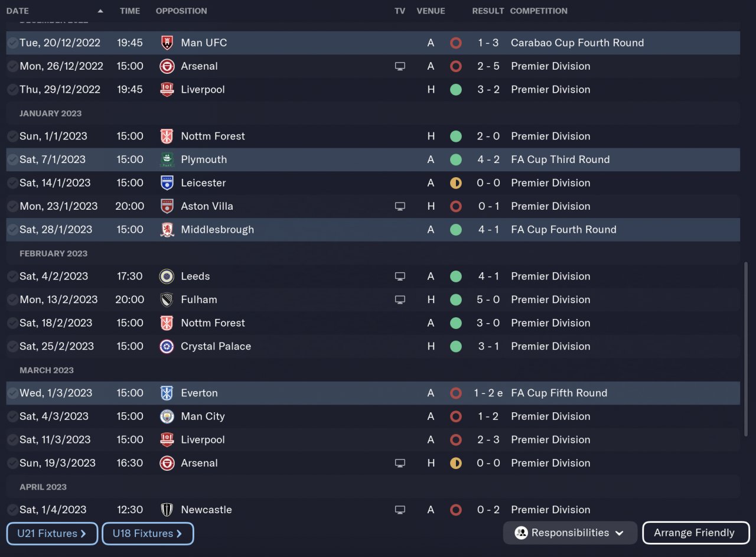Viewport: 756px width, 557px height.
Task: Sort fixtures by the Date column arrow
Action: (100, 11)
